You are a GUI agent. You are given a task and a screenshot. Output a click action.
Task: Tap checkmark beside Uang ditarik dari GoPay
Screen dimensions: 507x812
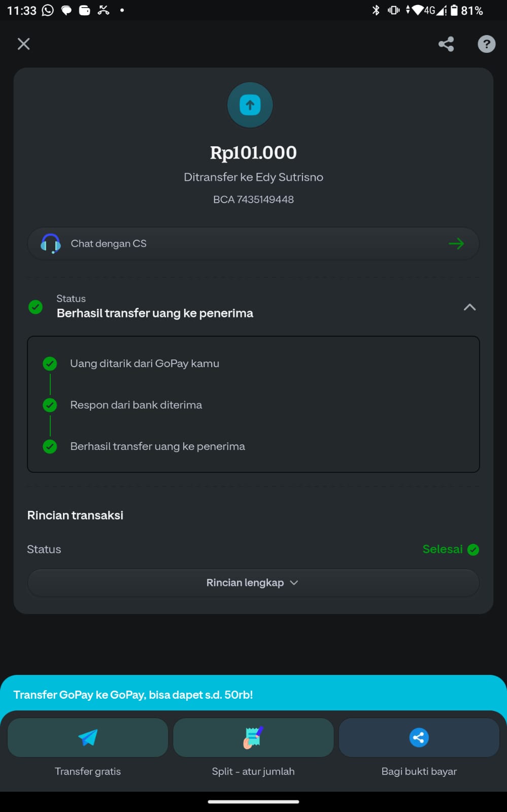click(x=50, y=364)
